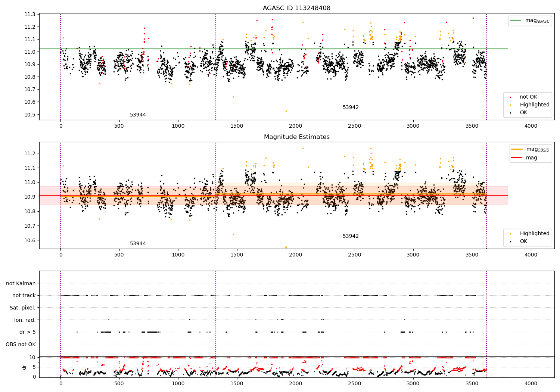The width and height of the screenshot is (560, 392).
Task: Click orange 'Highlighted' legend marker in middle plot
Action: coord(510,234)
